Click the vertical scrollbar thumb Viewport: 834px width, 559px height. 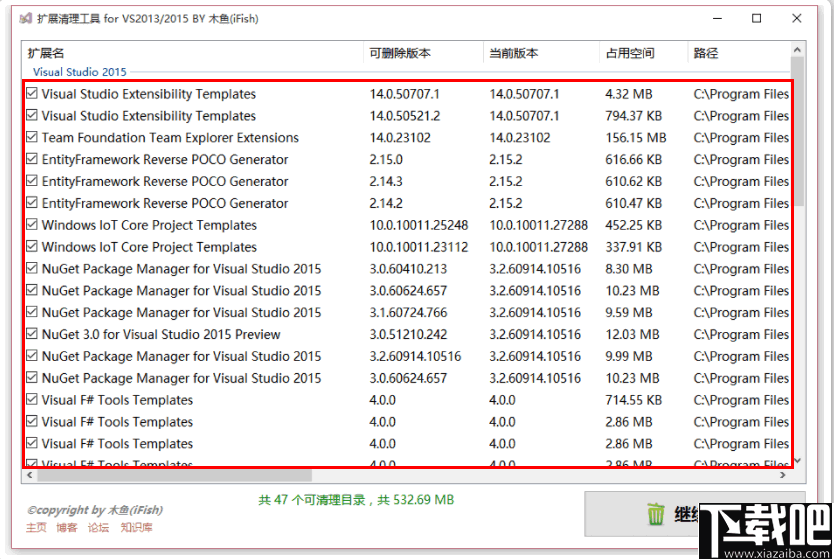click(x=797, y=131)
